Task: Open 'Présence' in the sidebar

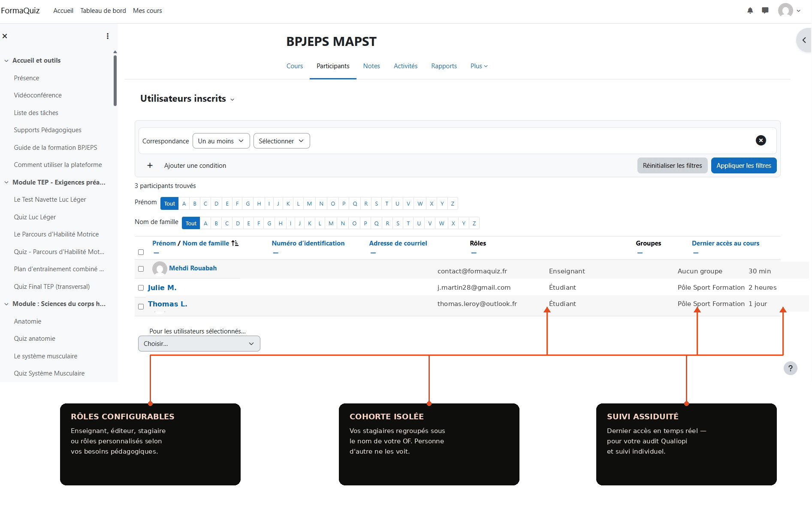Action: tap(26, 78)
